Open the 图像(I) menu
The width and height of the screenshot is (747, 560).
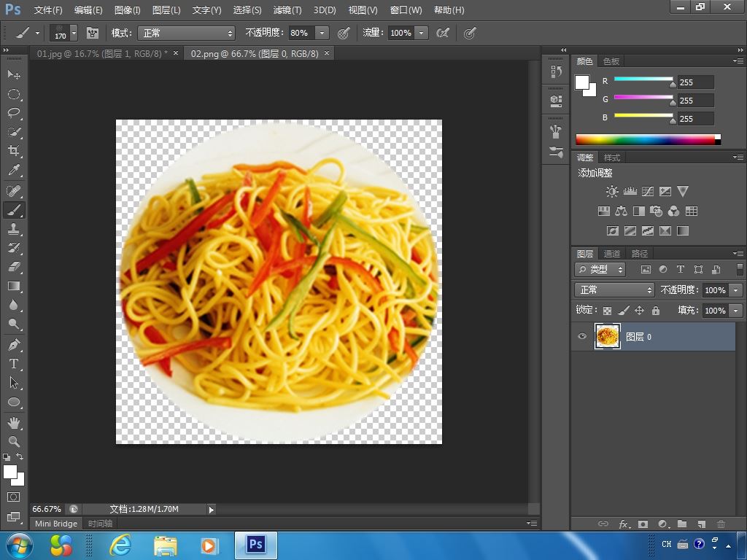pyautogui.click(x=127, y=10)
